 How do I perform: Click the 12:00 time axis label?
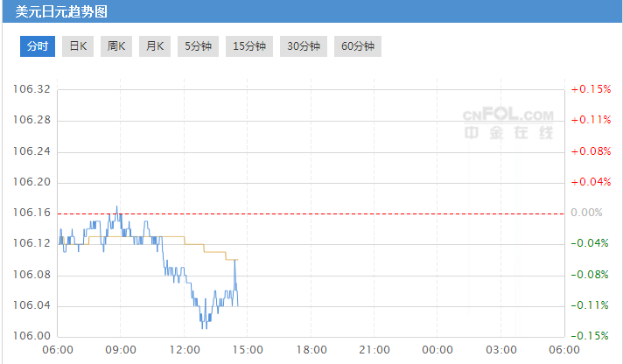[x=185, y=350]
